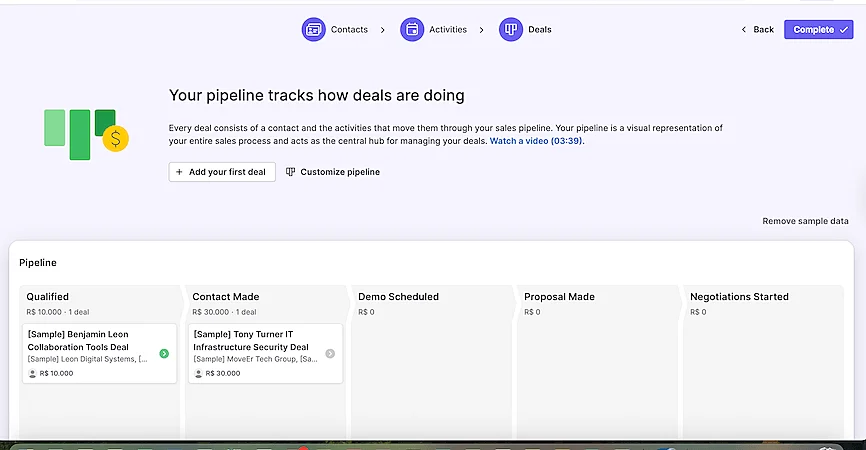
Task: Click the Pipeline section title
Action: point(38,263)
